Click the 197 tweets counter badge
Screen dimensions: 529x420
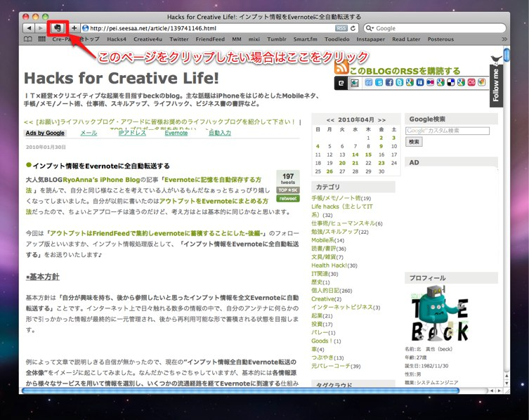click(x=288, y=178)
